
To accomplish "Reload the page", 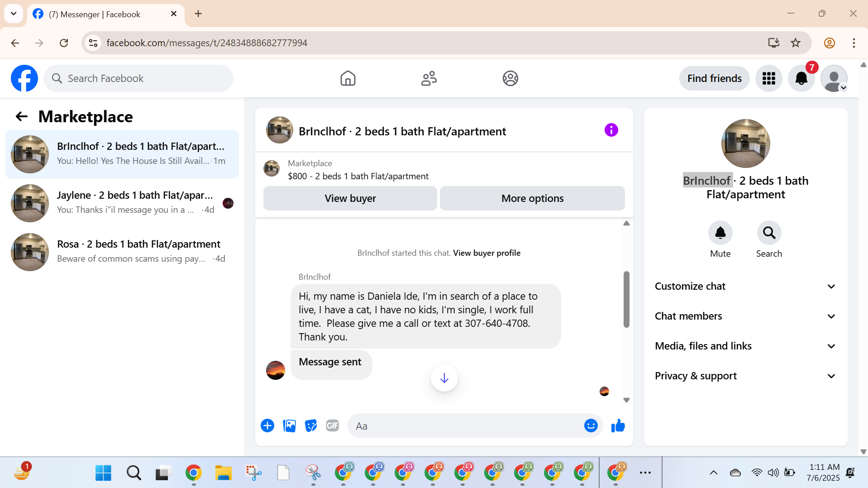I will point(64,43).
